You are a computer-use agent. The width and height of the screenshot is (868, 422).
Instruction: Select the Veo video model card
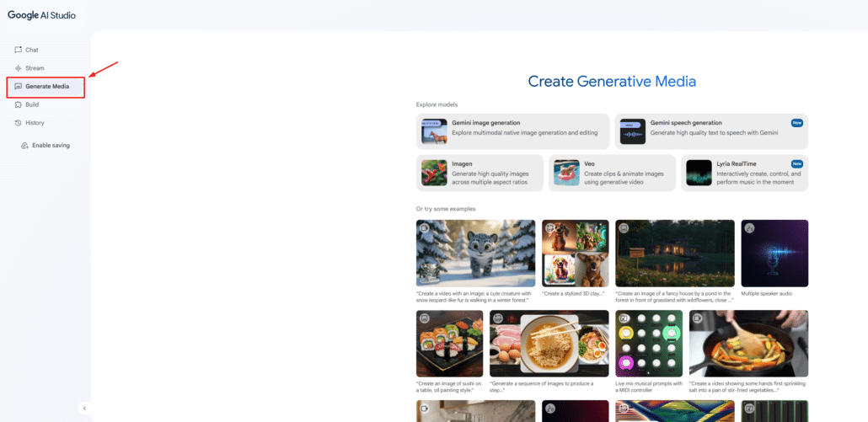[612, 173]
